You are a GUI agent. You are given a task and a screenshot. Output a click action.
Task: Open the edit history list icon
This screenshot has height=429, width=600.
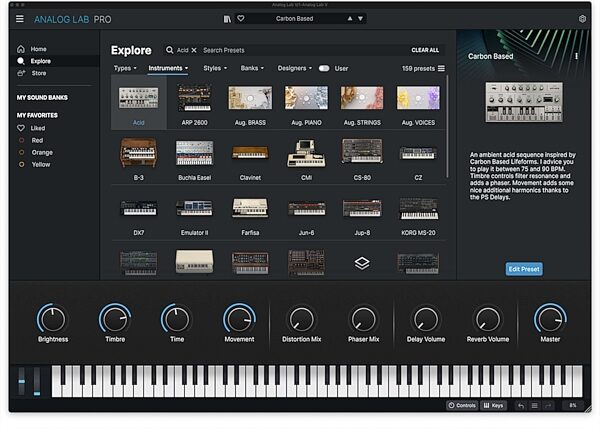tap(535, 406)
